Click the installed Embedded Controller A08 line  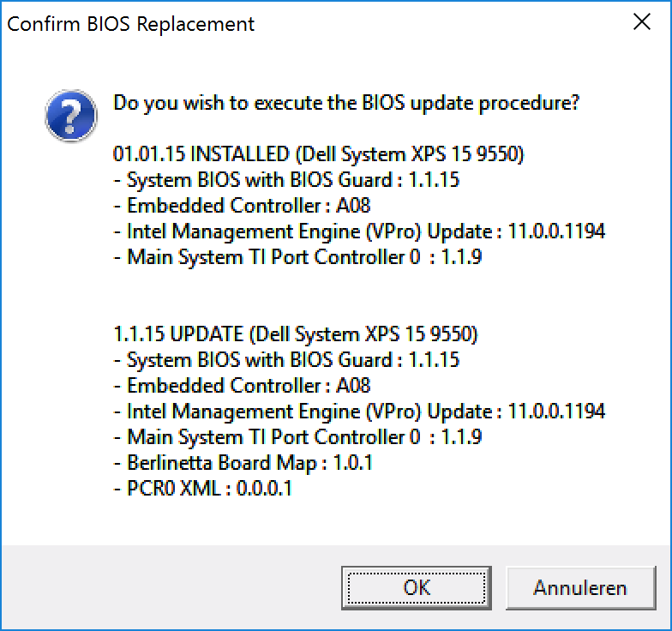[x=242, y=206]
